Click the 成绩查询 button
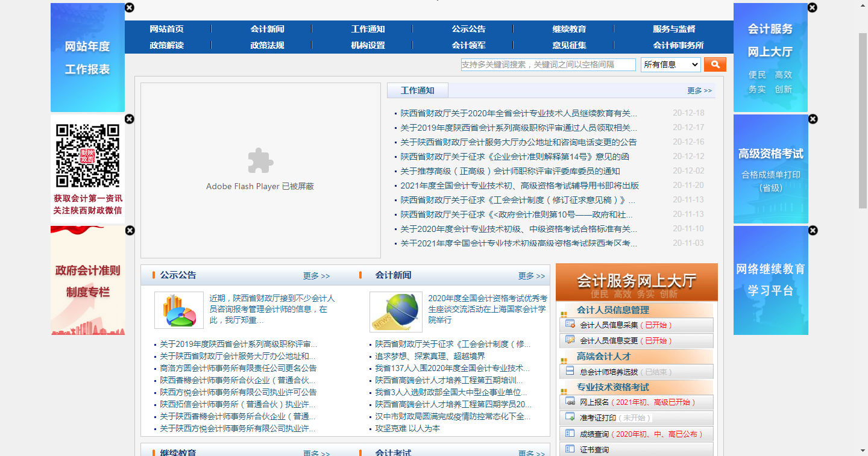Viewport: 868px width, 456px height. pyautogui.click(x=637, y=434)
